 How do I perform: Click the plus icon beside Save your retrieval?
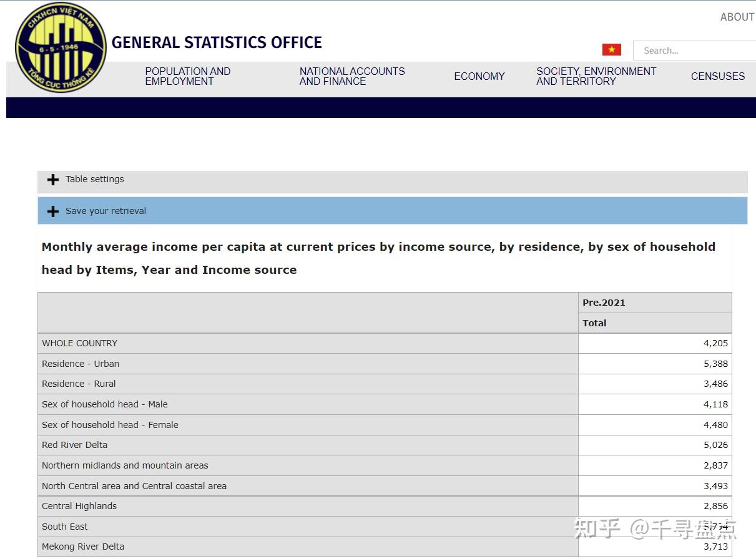52,211
